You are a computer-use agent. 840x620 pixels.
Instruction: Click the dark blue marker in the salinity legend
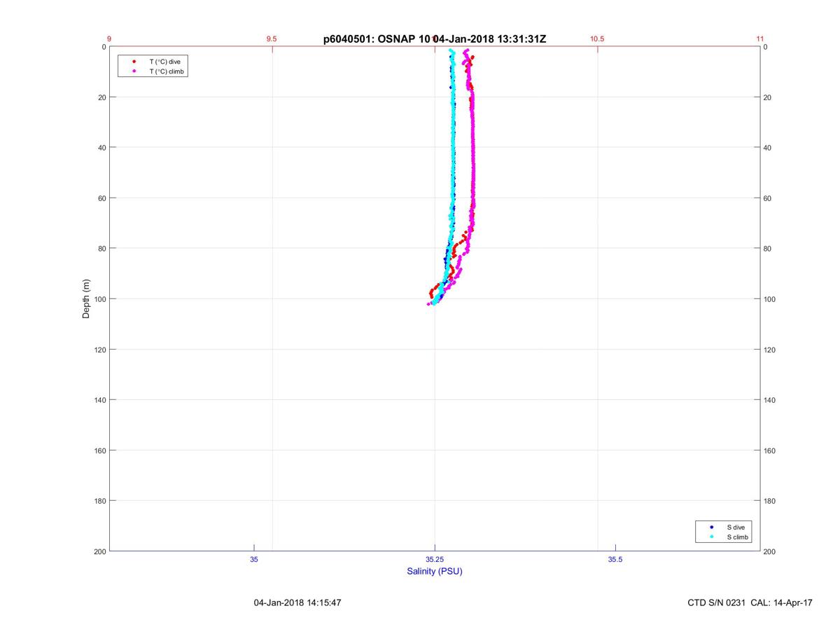711,527
